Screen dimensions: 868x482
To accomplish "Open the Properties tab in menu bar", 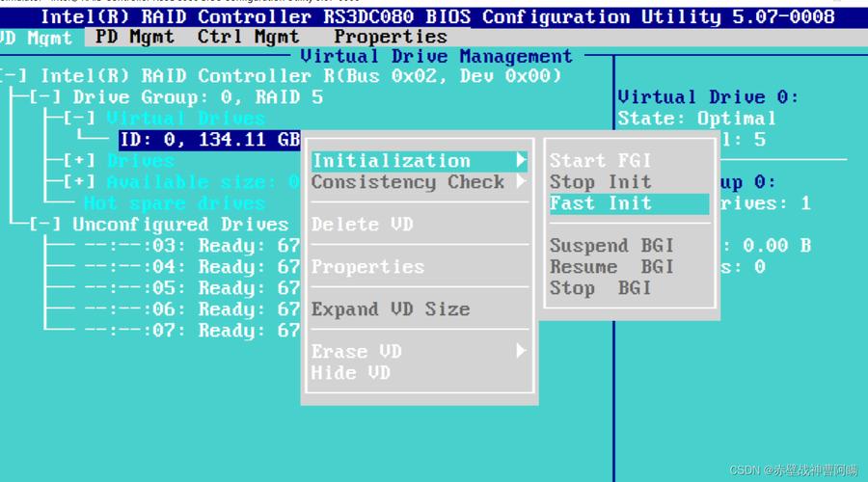I will (391, 37).
